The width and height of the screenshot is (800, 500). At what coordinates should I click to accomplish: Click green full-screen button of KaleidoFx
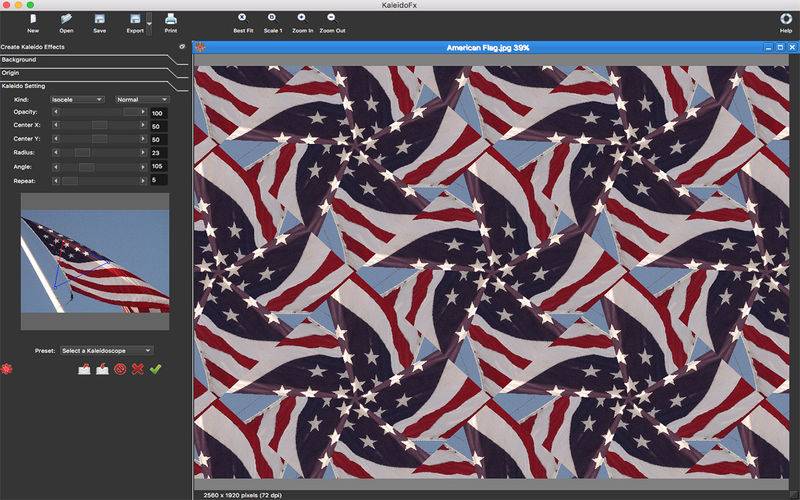click(x=30, y=5)
